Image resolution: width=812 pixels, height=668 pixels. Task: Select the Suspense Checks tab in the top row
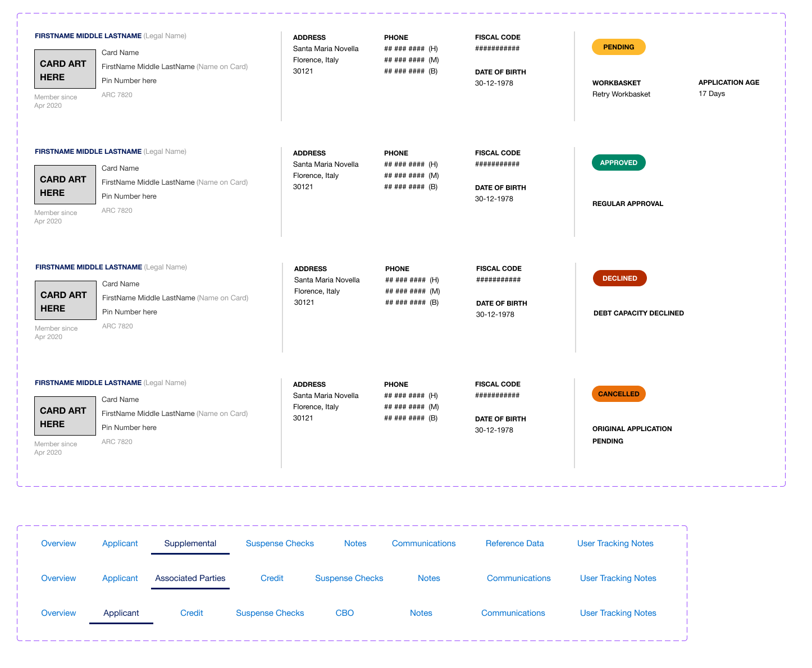pos(280,543)
